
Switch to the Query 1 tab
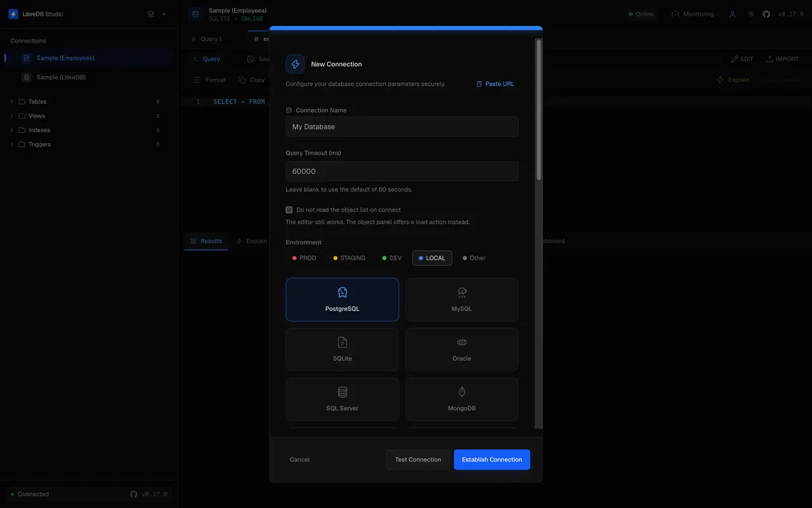207,39
